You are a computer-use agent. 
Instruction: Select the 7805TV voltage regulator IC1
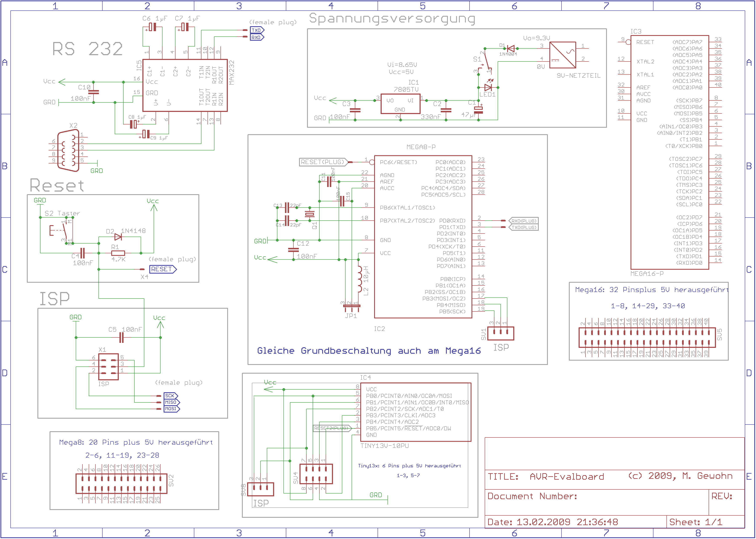coord(400,104)
